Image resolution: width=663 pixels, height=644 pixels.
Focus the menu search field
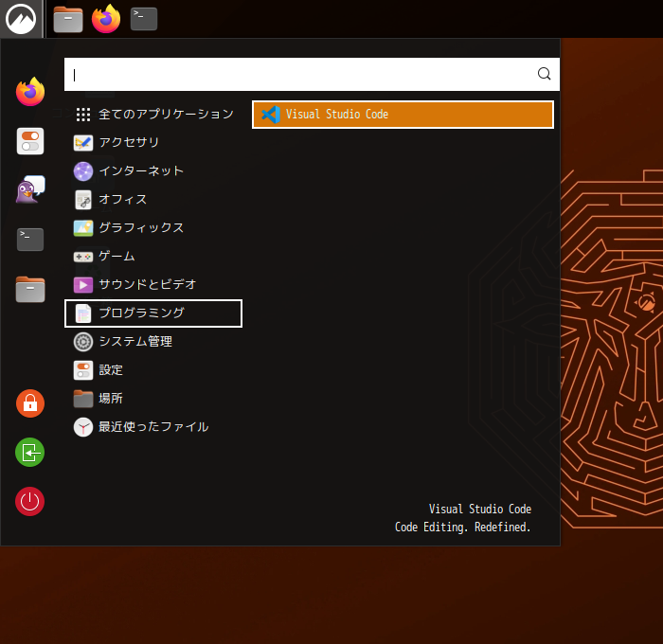click(312, 75)
